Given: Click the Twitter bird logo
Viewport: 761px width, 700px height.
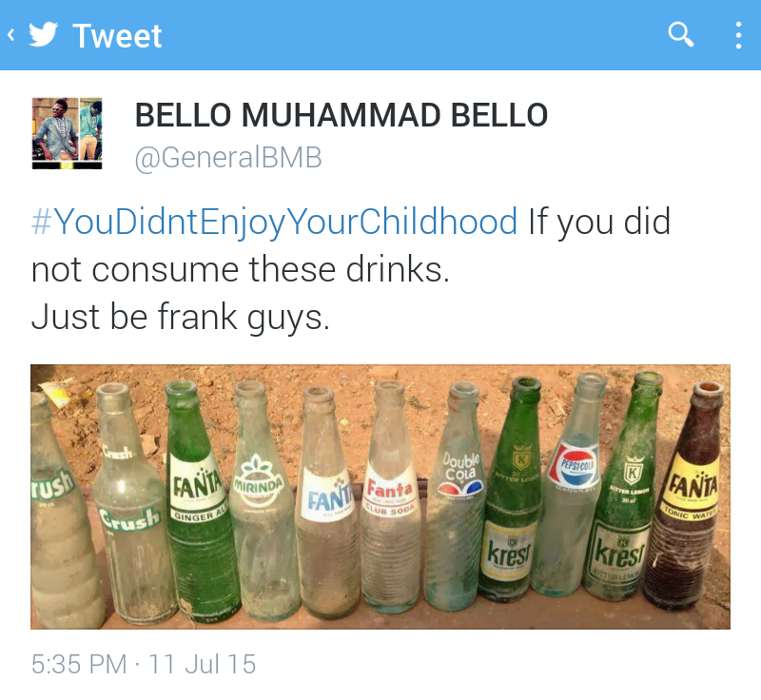Looking at the screenshot, I should [43, 34].
